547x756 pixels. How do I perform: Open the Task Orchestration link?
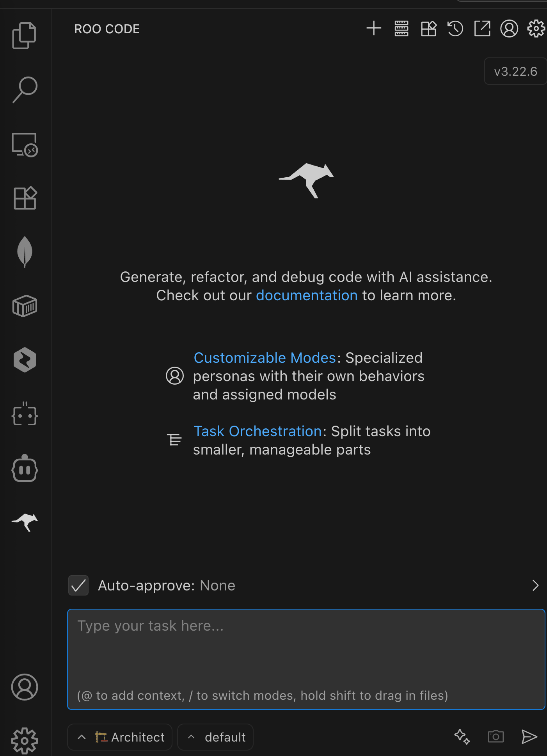point(258,431)
